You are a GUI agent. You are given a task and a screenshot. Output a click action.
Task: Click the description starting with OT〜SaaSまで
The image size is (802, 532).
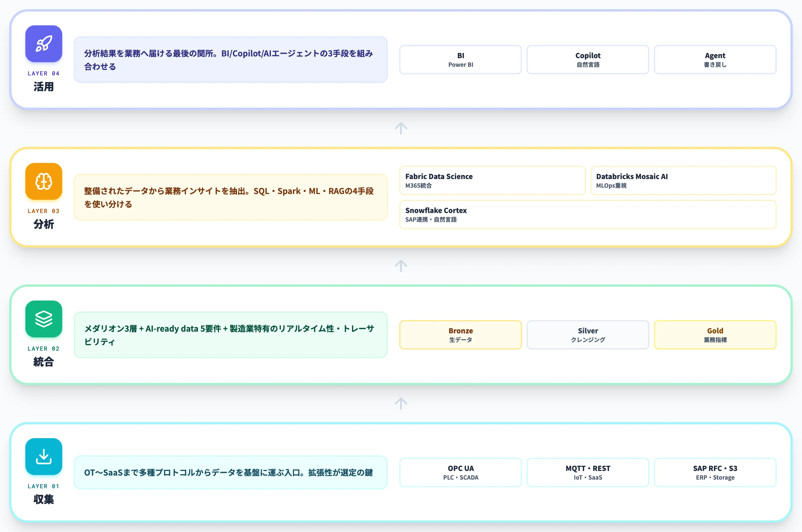(x=230, y=472)
